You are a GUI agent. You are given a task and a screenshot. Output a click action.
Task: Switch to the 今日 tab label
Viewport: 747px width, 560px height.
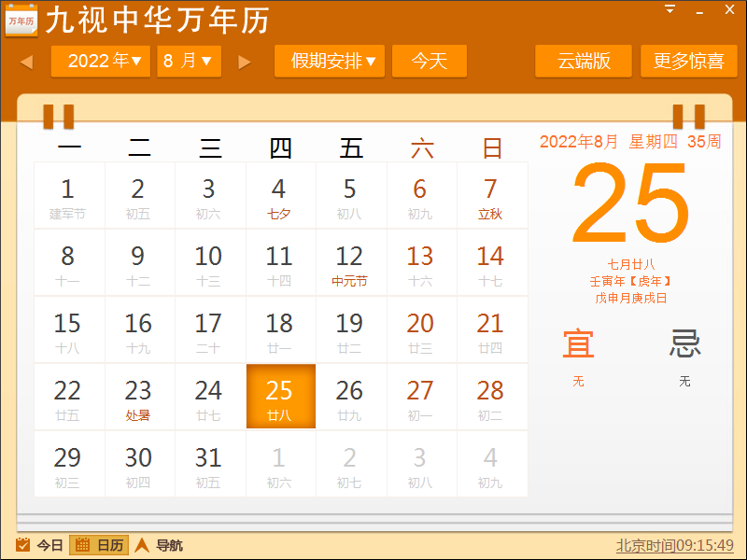50,545
